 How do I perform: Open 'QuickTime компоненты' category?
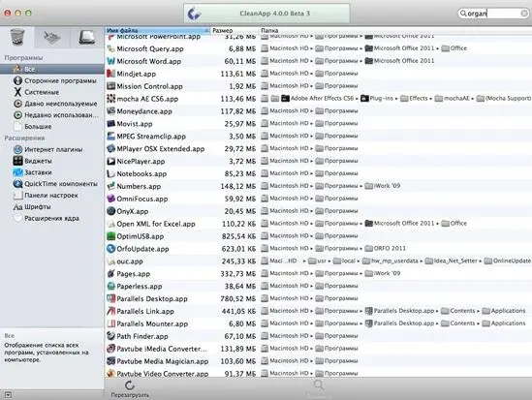[x=61, y=184]
